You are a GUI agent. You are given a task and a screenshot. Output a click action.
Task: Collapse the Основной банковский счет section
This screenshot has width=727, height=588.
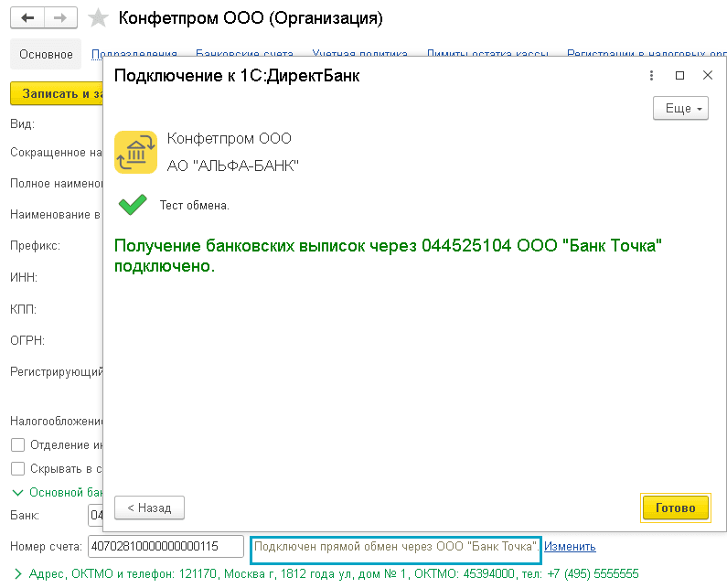pyautogui.click(x=17, y=493)
